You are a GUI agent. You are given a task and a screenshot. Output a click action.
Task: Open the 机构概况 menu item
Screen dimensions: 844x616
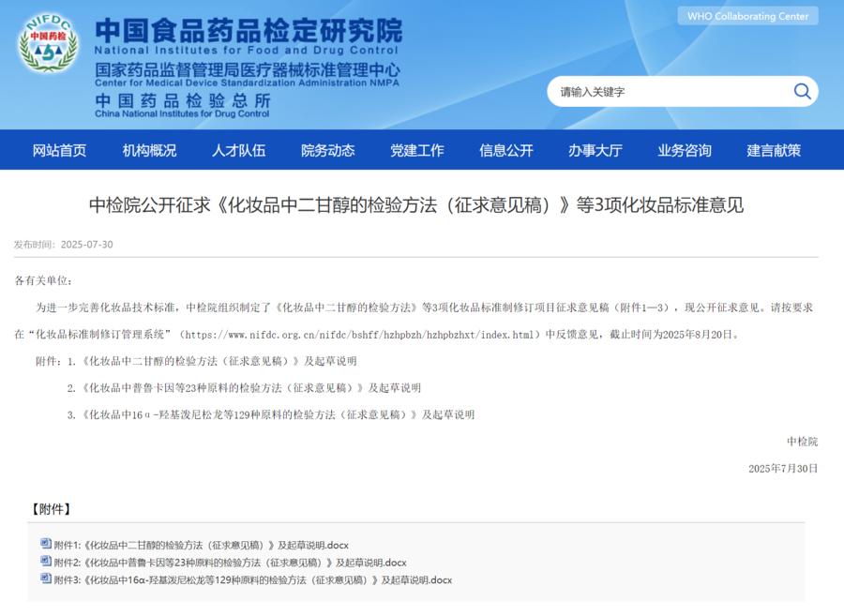149,150
